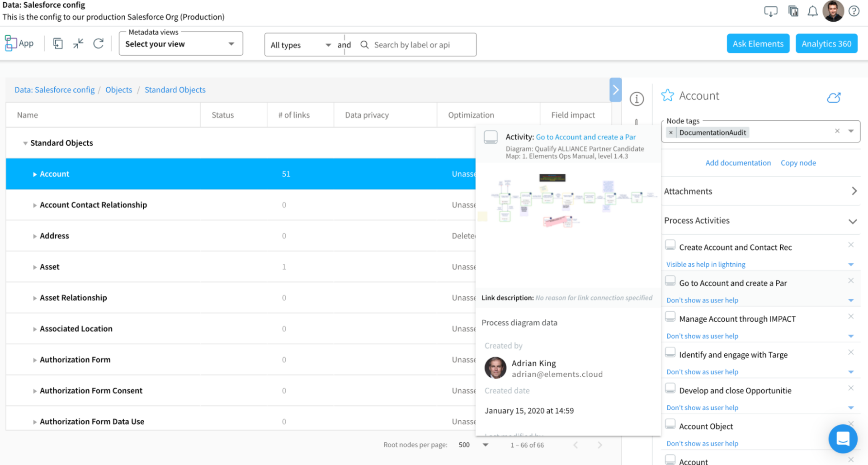The image size is (868, 465).
Task: Collapse all nodes using the collapse icon
Action: click(77, 43)
